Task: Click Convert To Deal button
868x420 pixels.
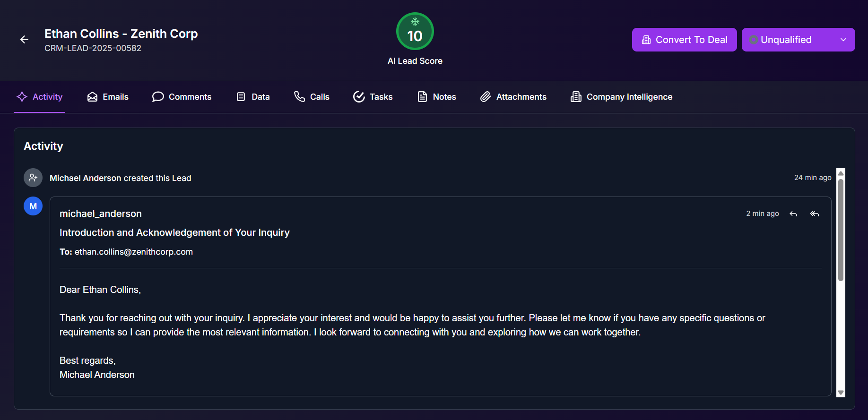Action: [x=684, y=40]
